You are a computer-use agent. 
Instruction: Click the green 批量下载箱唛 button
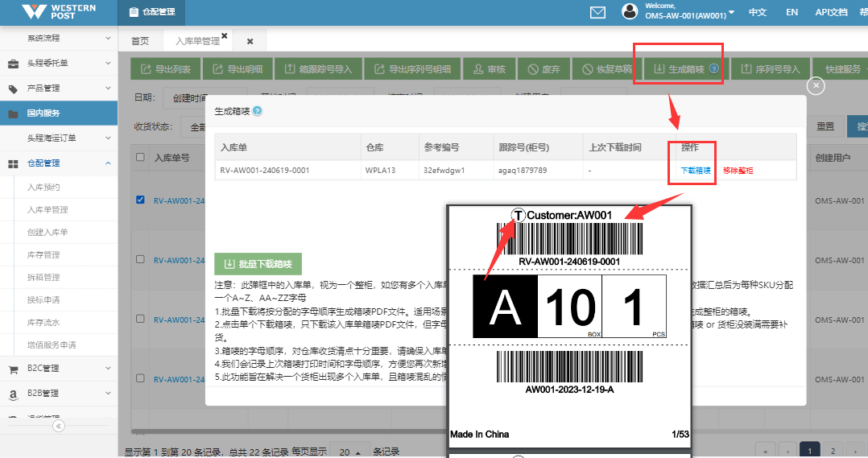[x=258, y=264]
